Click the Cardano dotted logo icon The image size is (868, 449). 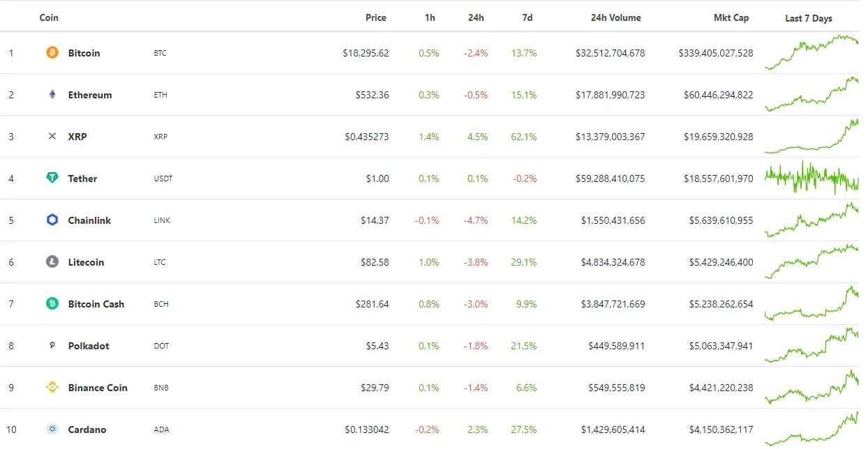point(52,429)
